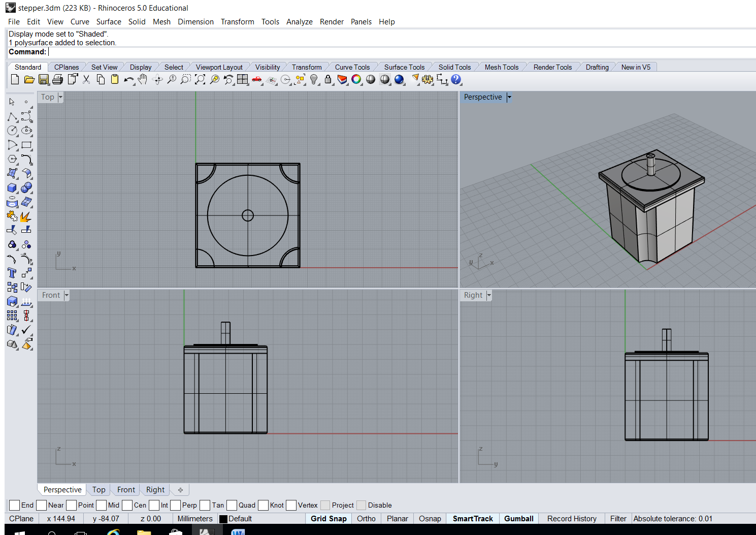The image size is (756, 535).
Task: Open Help with the question mark icon
Action: click(x=456, y=79)
